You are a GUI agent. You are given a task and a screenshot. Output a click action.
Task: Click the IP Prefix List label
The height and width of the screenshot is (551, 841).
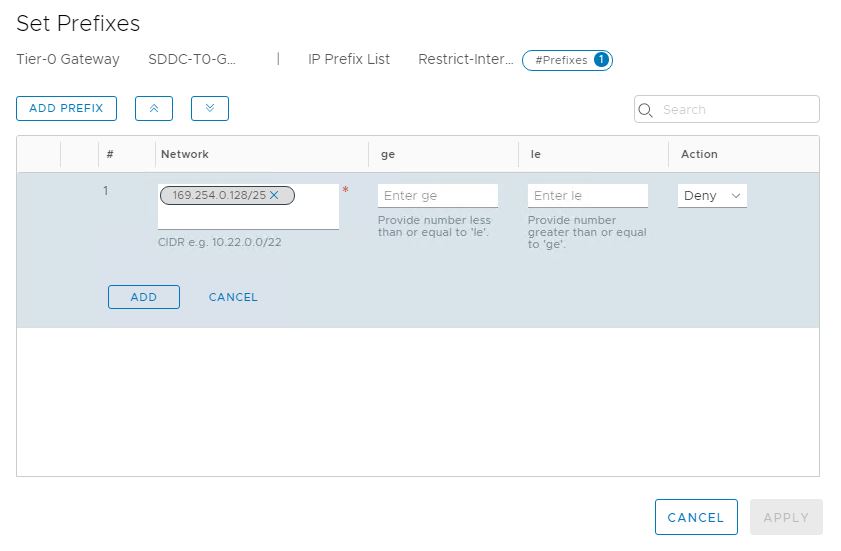pos(349,59)
